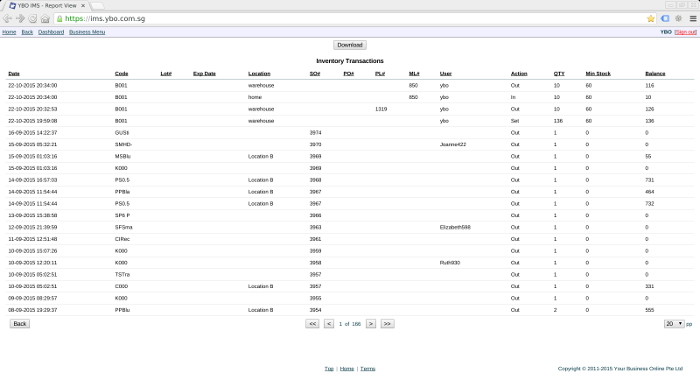The image size is (700, 382).
Task: Sort table by the QTY column header
Action: [559, 74]
